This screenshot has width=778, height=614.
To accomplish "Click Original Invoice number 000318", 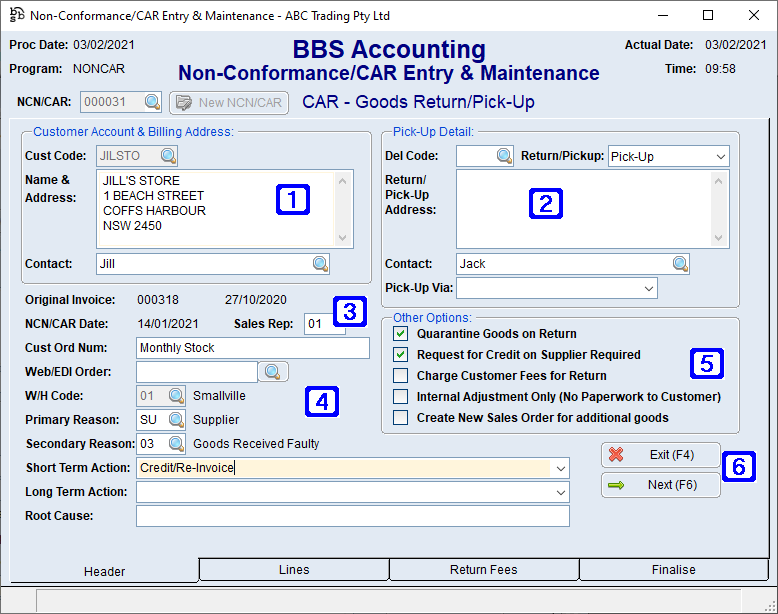I will pos(158,300).
